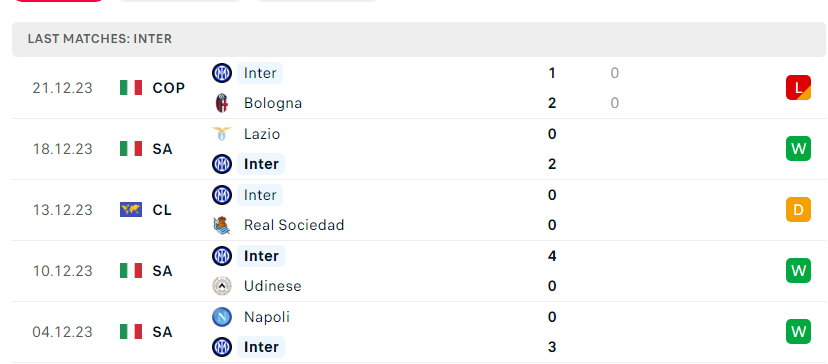The image size is (828, 364).
Task: Open the Bologna team link
Action: (x=272, y=103)
